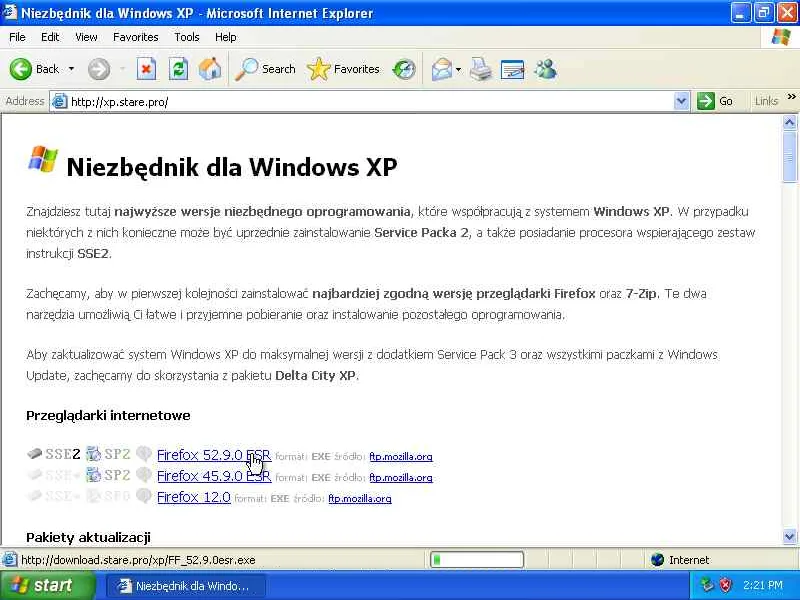The height and width of the screenshot is (600, 800).
Task: Open the Firefox 45.9.0 ESR download link
Action: [x=214, y=476]
